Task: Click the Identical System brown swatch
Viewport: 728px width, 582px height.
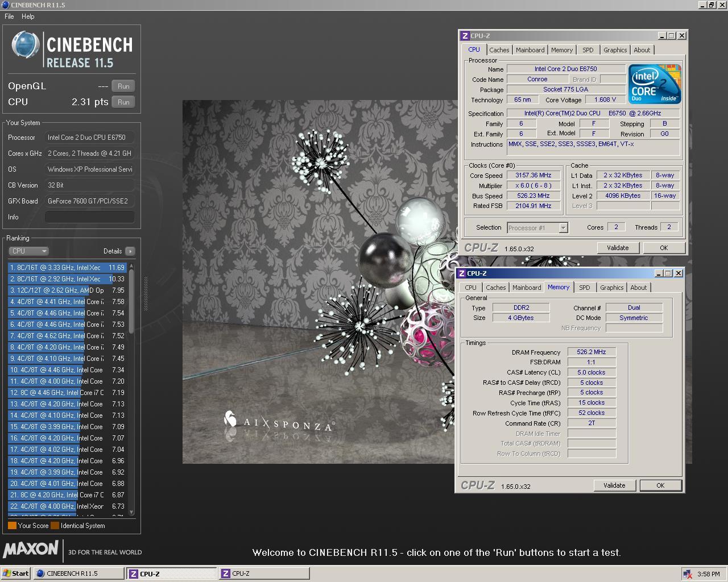Action: coord(55,526)
